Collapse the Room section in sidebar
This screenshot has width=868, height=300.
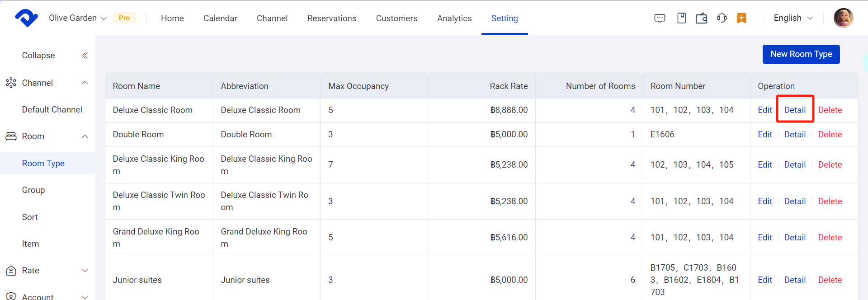click(x=85, y=136)
